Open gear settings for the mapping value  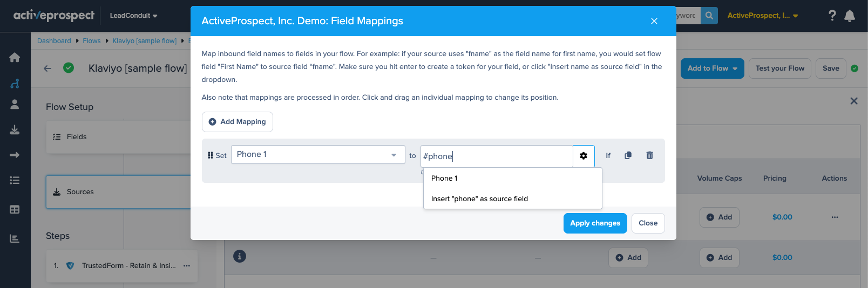(x=584, y=156)
